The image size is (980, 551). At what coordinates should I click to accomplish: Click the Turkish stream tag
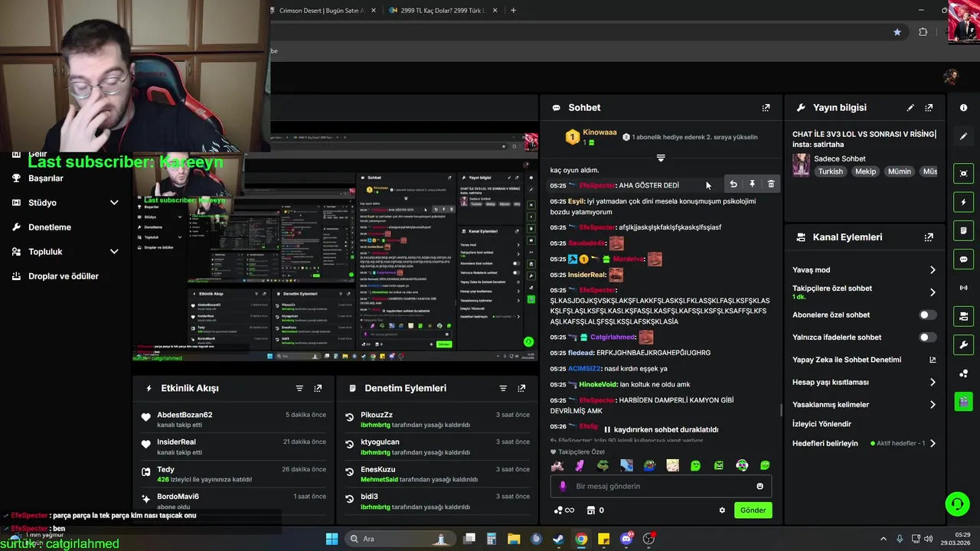click(830, 171)
